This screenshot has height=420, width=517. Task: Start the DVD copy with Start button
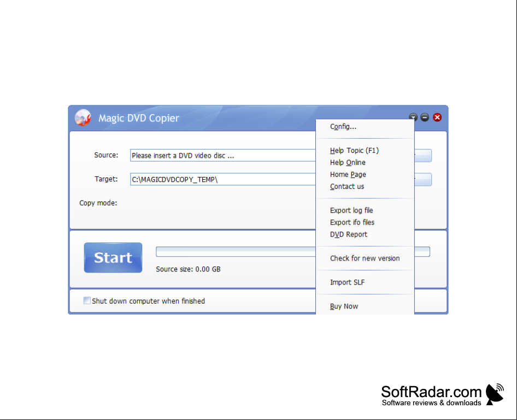click(x=113, y=258)
